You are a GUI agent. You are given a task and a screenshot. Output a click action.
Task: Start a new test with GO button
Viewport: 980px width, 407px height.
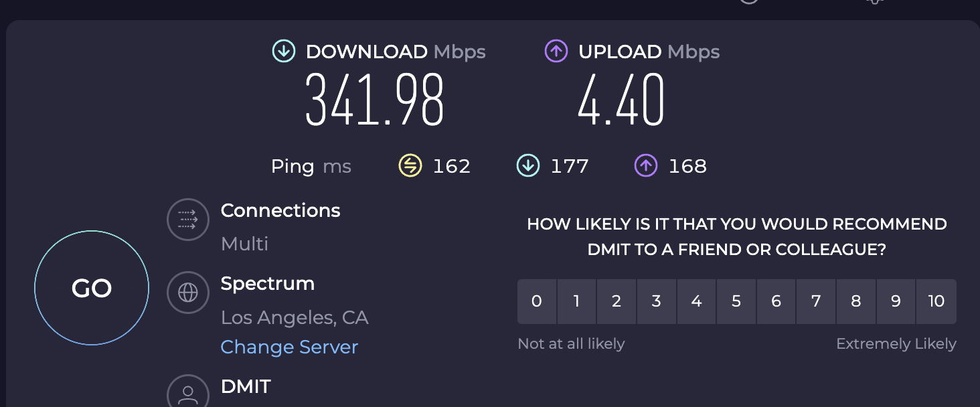click(92, 288)
